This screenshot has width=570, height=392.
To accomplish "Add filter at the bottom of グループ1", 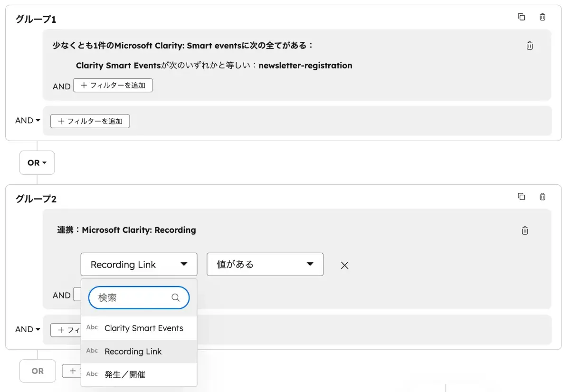I will point(90,121).
